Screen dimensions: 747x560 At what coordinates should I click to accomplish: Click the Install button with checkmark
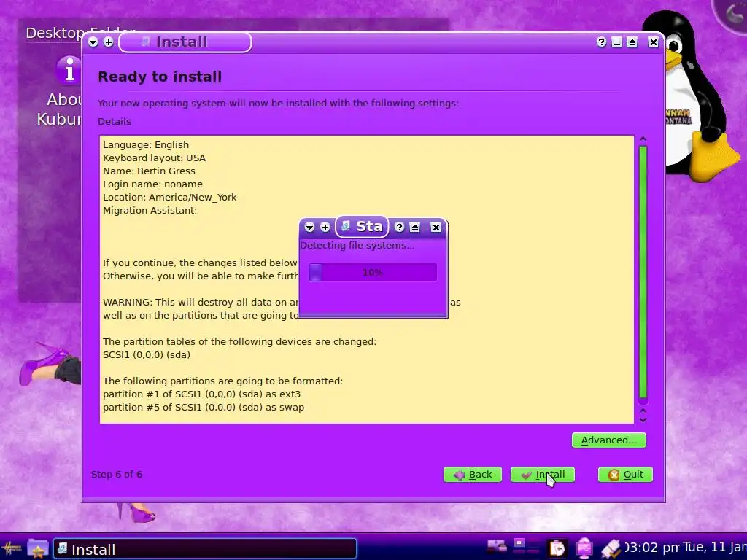pyautogui.click(x=543, y=474)
